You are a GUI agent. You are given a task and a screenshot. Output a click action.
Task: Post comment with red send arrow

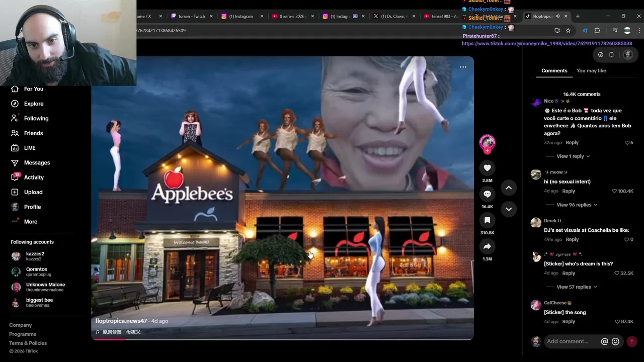click(x=632, y=341)
